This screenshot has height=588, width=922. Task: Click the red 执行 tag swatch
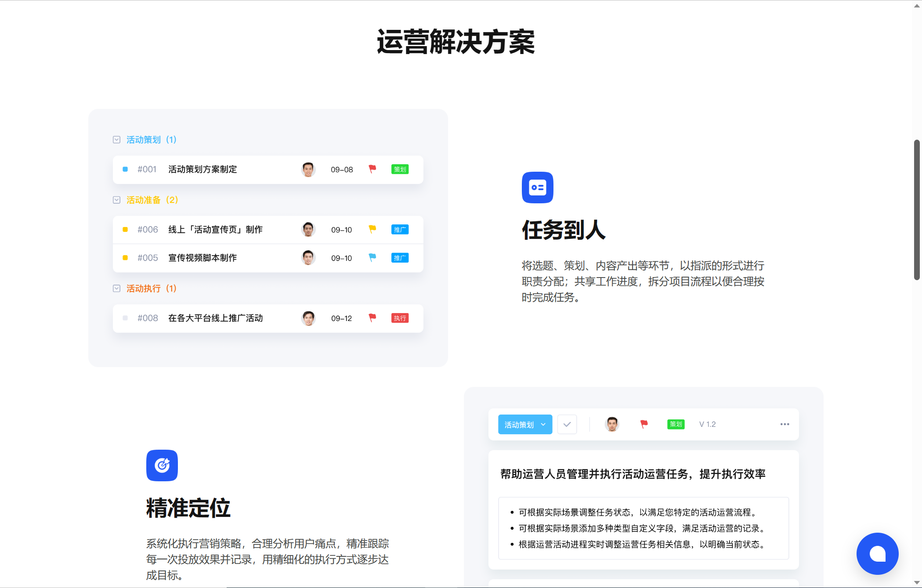(400, 318)
